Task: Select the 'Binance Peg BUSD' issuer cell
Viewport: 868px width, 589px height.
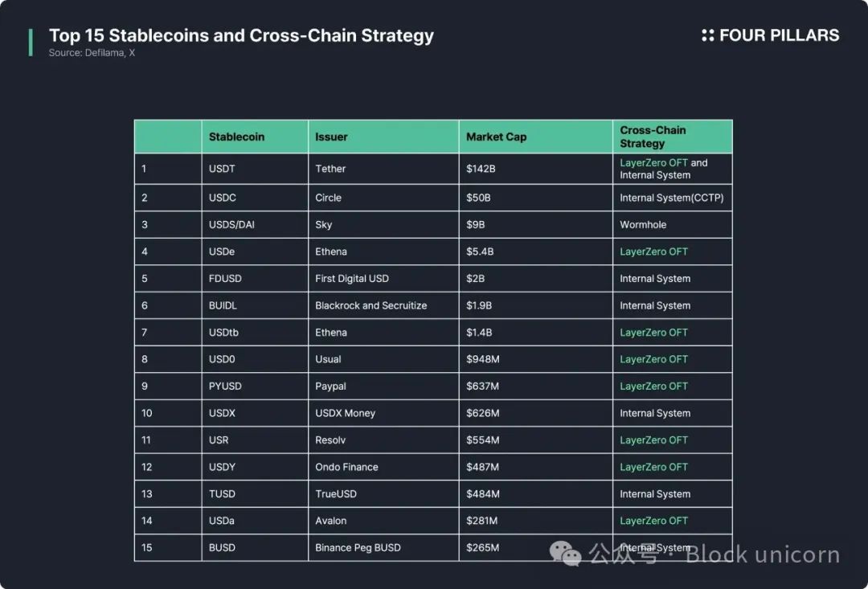Action: coord(358,548)
